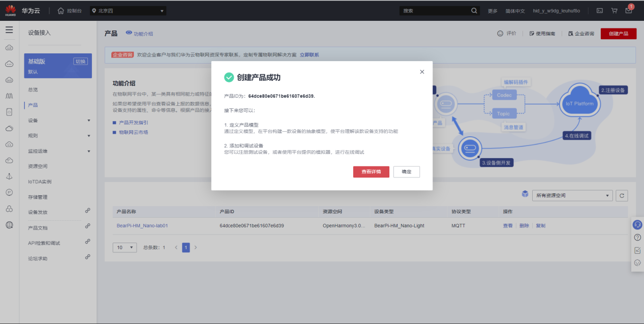644x324 pixels.
Task: Open the 产品开发指引 link
Action: click(133, 123)
